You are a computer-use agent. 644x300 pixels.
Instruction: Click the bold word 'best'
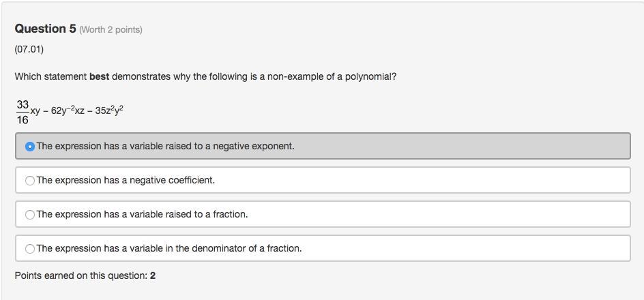(x=99, y=76)
